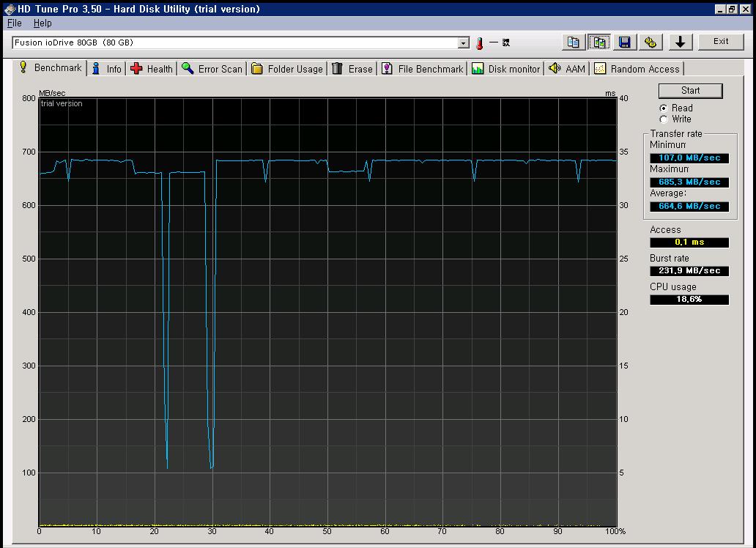Click the 'trial version' text in the graph
Viewport: 756px width, 548px height.
pyautogui.click(x=62, y=103)
